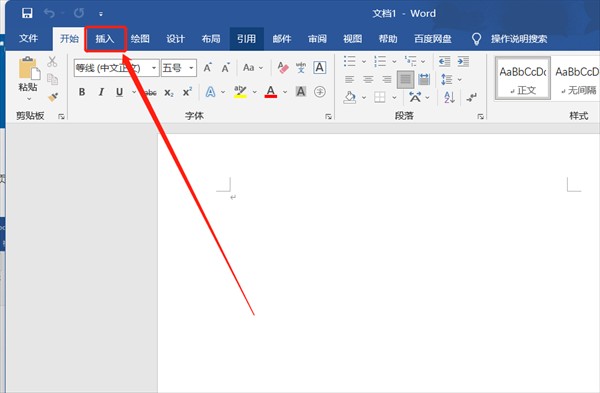
Task: Apply the 正文 style
Action: tap(523, 78)
